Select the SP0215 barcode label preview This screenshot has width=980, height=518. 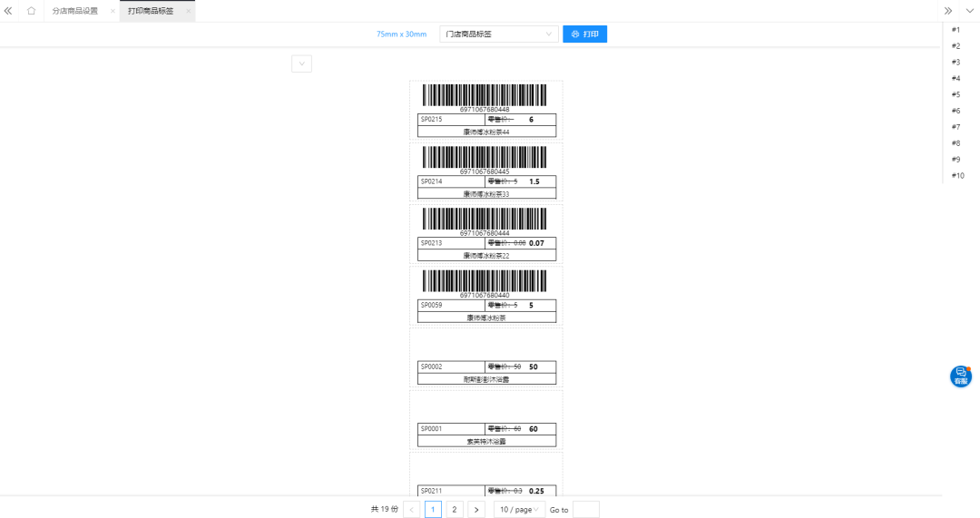click(x=485, y=110)
